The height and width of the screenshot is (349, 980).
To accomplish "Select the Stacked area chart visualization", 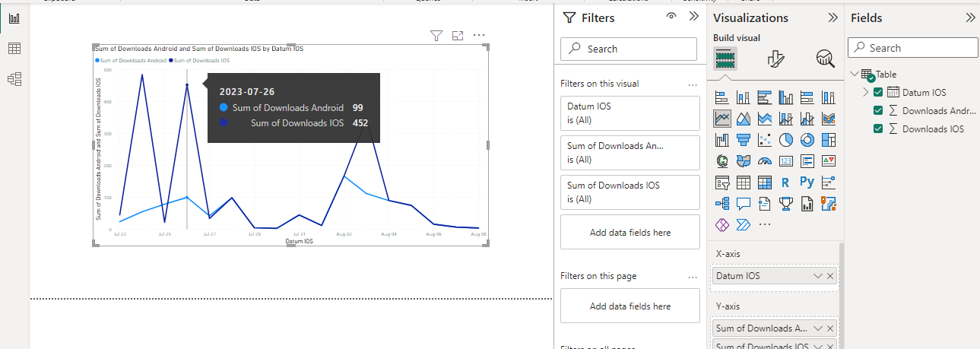I will pos(765,119).
